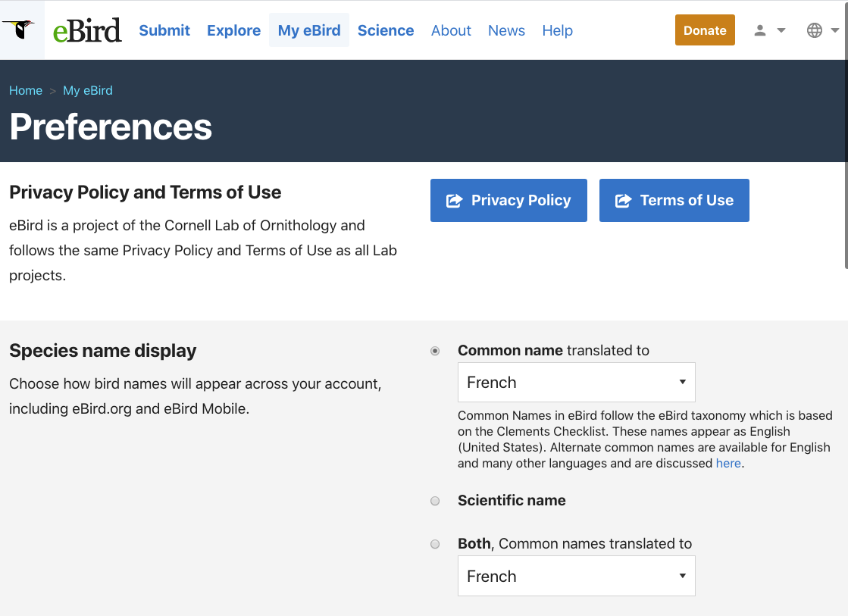Open the Explore menu
The width and height of the screenshot is (848, 616).
click(x=233, y=30)
